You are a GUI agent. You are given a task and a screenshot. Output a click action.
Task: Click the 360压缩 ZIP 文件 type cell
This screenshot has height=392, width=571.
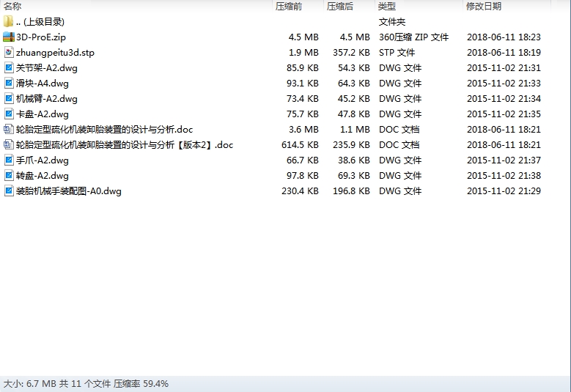click(413, 37)
